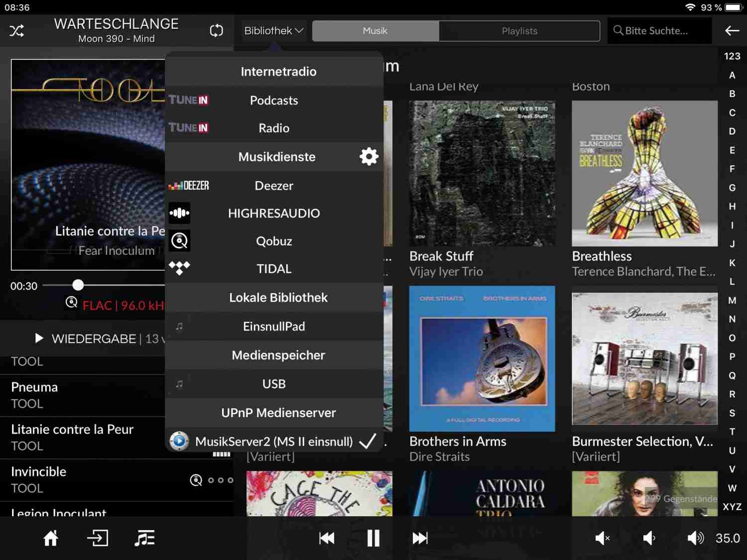Jump to 123 in alphabet index
This screenshot has height=560, width=747.
point(732,56)
